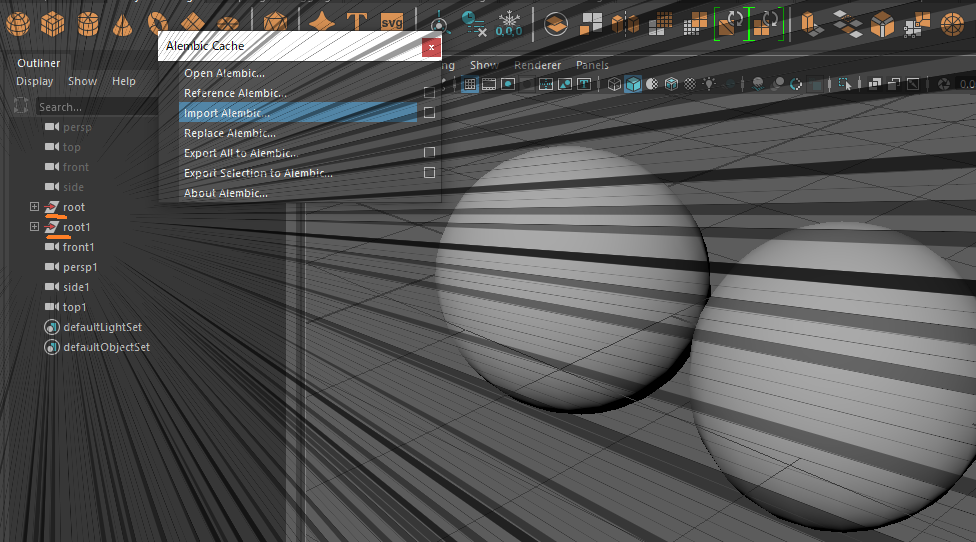Select defaultLightSet in Outliner

(x=102, y=327)
